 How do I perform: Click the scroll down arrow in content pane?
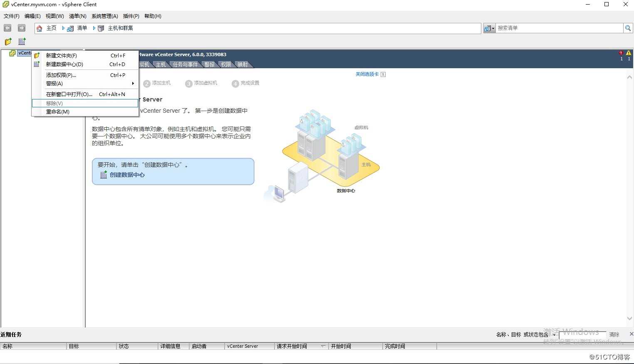pos(629,319)
